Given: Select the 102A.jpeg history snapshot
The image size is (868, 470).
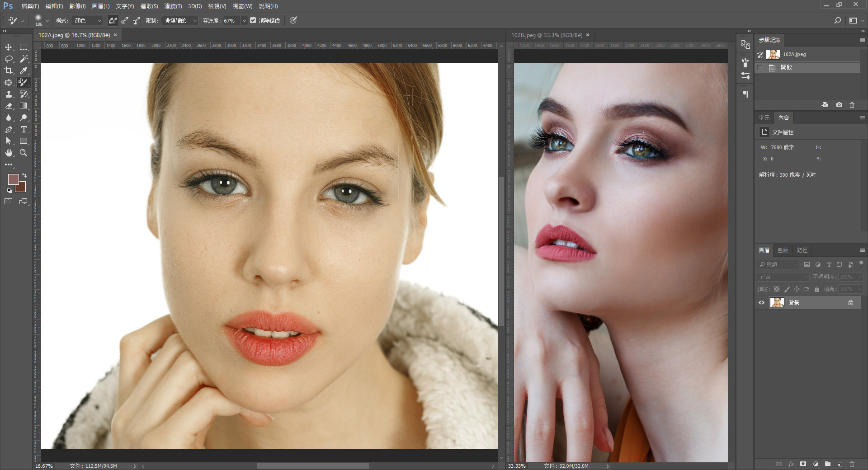Looking at the screenshot, I should point(808,55).
